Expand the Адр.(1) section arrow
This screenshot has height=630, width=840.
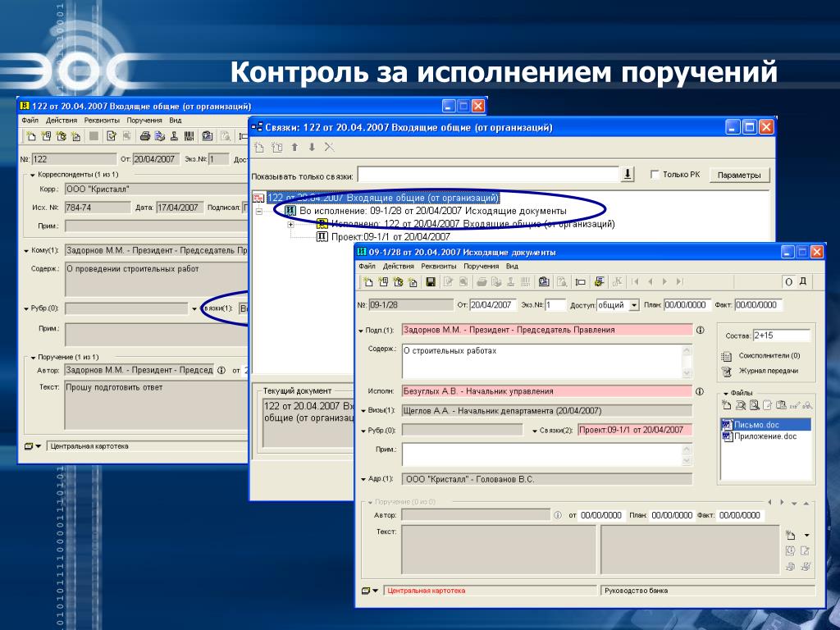tap(363, 479)
